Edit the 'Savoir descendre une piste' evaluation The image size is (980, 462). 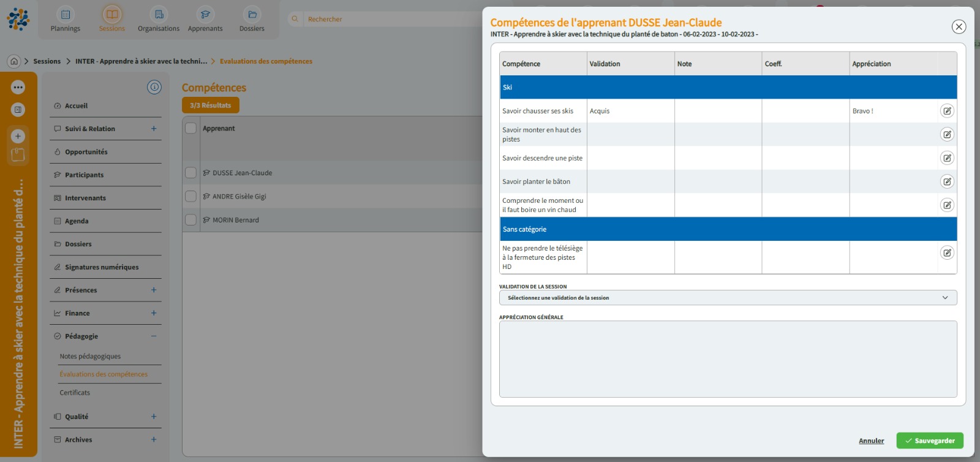(947, 158)
